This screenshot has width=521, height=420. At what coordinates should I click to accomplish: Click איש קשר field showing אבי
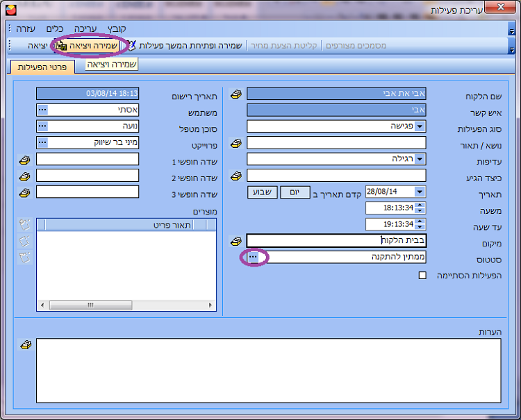336,110
